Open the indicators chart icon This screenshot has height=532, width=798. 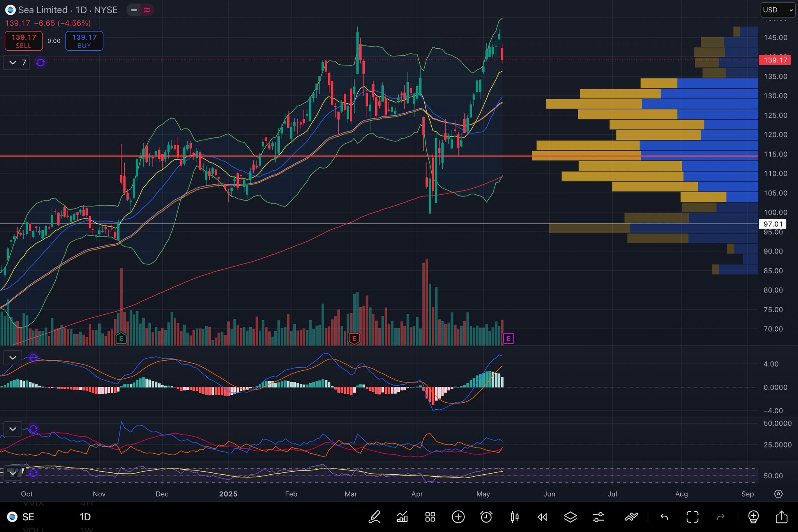(402, 517)
